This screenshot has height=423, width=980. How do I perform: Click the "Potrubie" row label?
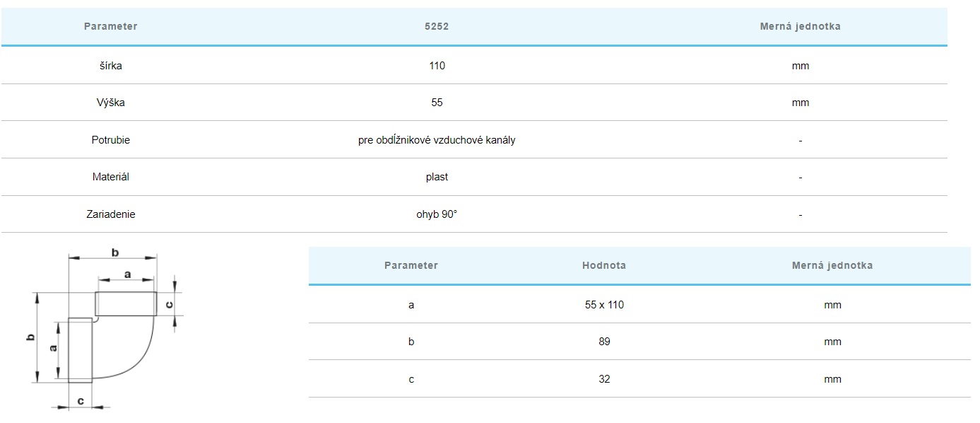(111, 140)
